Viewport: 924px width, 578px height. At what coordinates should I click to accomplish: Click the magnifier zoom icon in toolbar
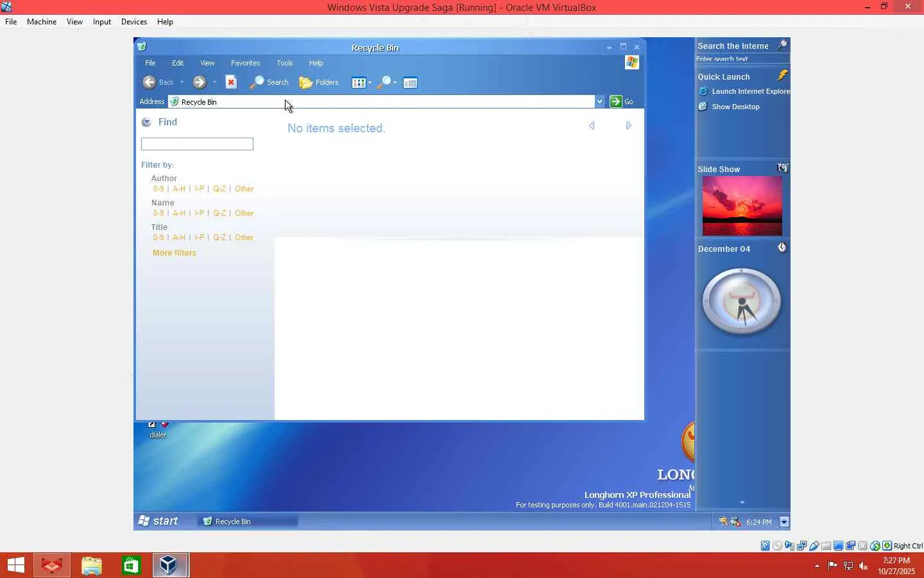tap(384, 82)
